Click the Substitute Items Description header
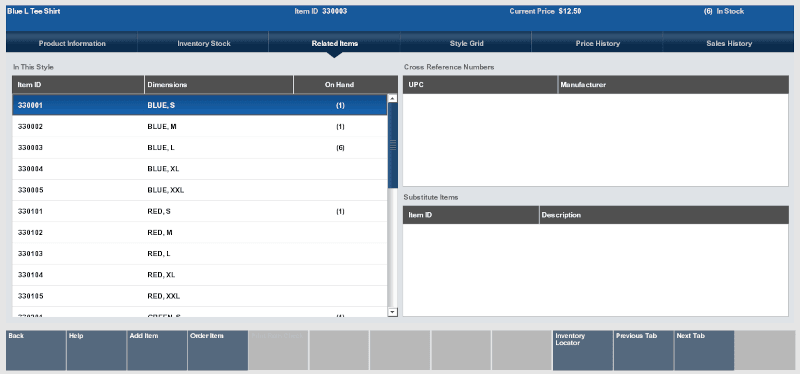The image size is (800, 374). click(x=664, y=215)
